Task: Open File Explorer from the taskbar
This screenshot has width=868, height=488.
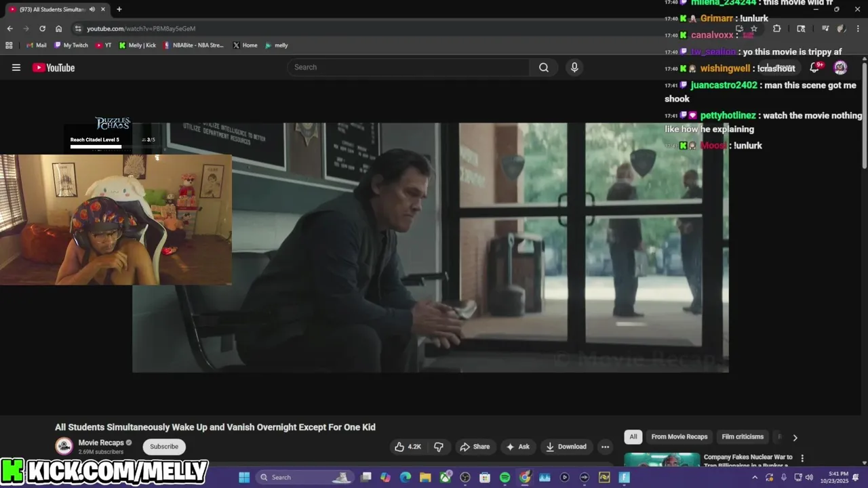Action: point(425,477)
